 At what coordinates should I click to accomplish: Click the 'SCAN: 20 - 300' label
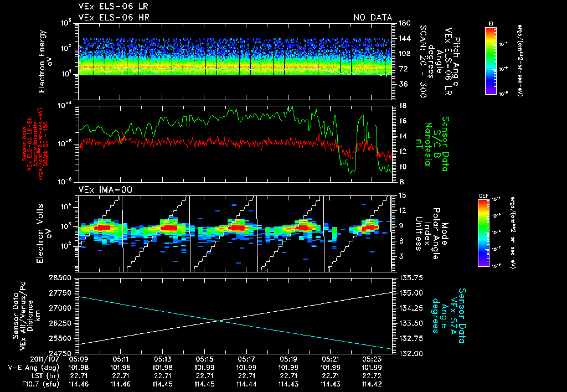coord(423,61)
